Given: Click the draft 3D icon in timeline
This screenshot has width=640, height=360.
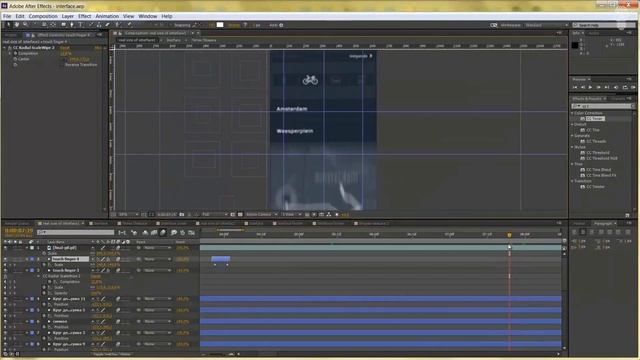Looking at the screenshot, I should [134, 233].
